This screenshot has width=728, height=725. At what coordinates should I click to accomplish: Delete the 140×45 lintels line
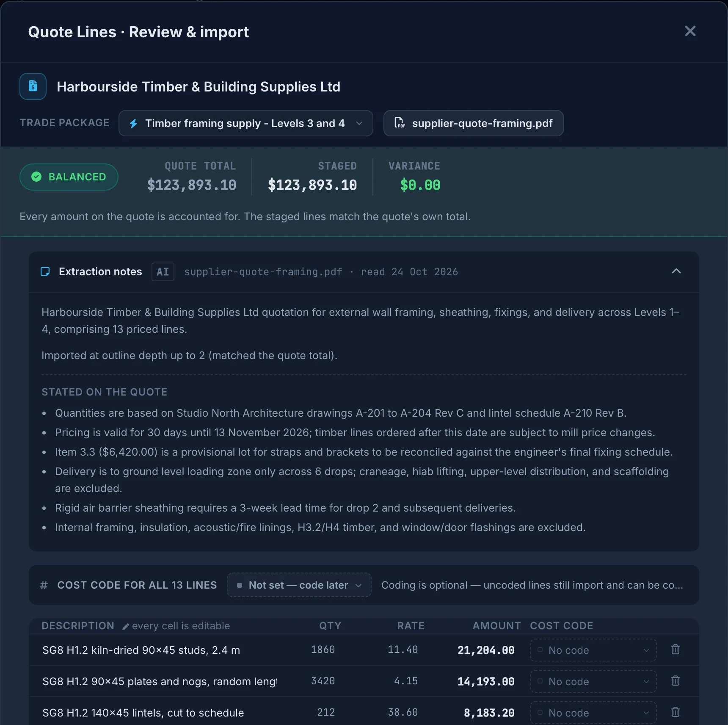(x=676, y=712)
